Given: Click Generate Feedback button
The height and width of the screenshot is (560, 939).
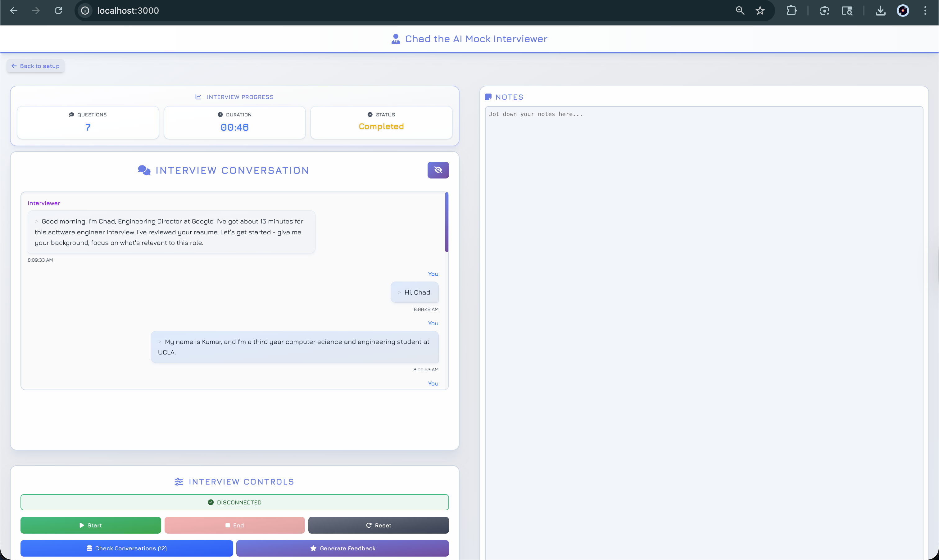Looking at the screenshot, I should [x=342, y=548].
